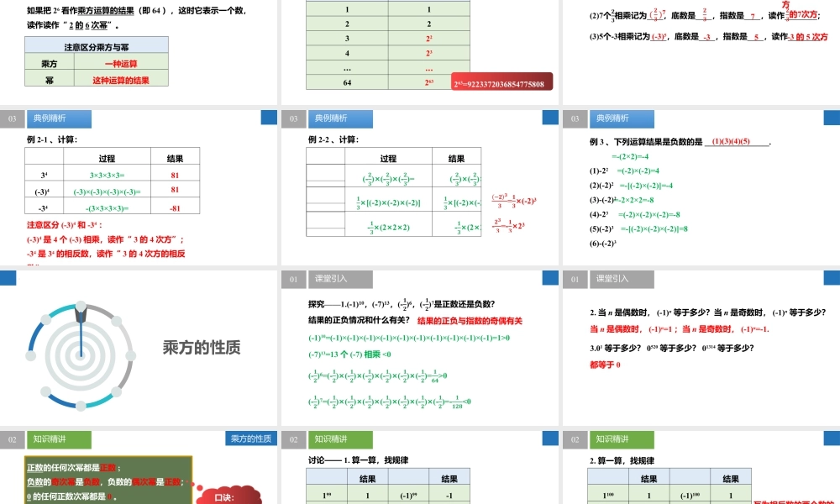Click the green (-7)¹³=13个(-7)相乘<0 line
This screenshot has width=840, height=504.
pos(349,354)
